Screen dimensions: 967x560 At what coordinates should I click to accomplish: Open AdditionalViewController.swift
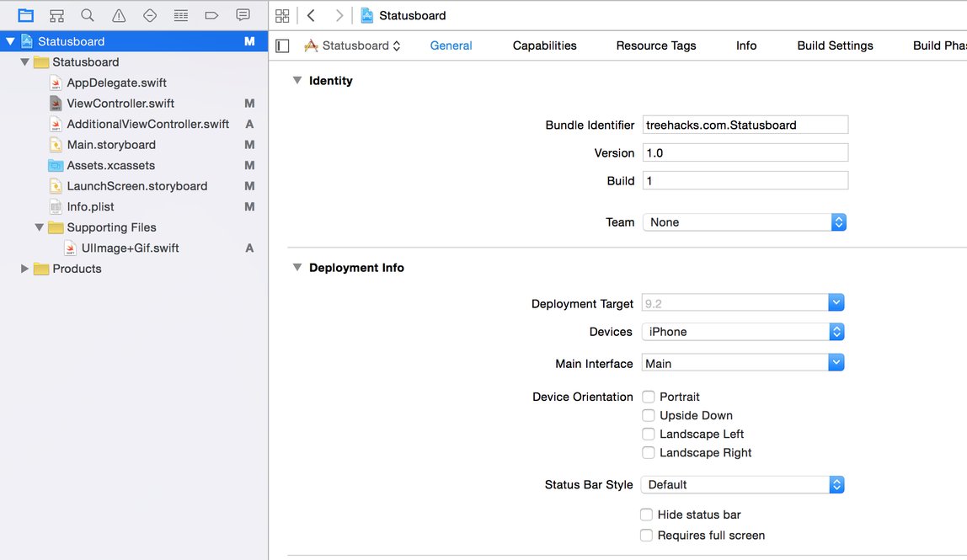(x=148, y=124)
